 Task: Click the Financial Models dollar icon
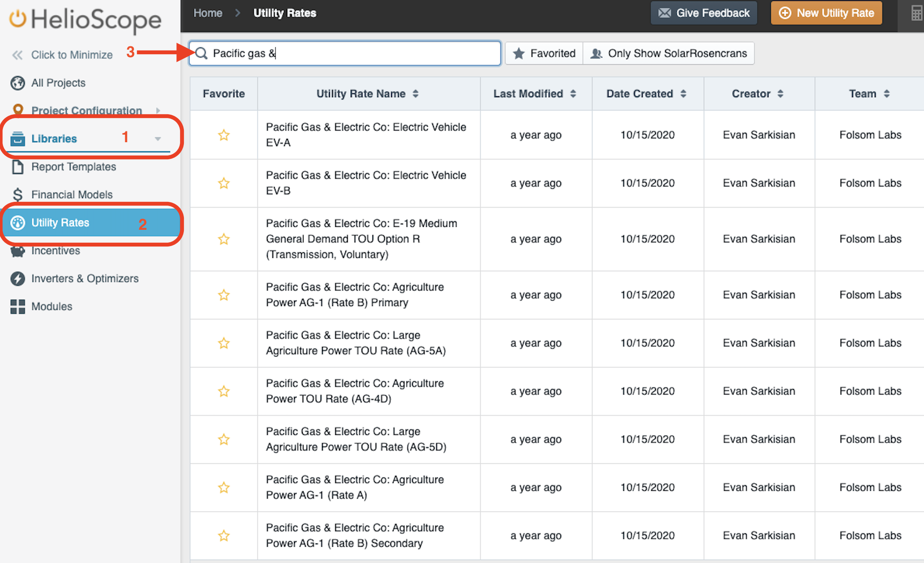18,195
